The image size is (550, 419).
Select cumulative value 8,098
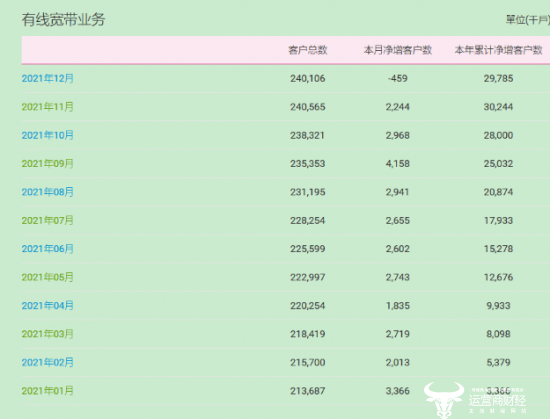tap(498, 334)
